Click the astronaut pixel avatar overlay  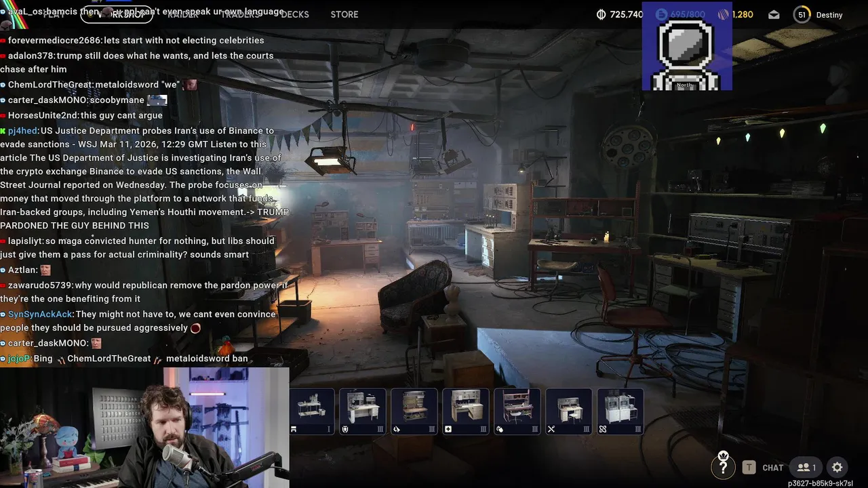pos(687,46)
